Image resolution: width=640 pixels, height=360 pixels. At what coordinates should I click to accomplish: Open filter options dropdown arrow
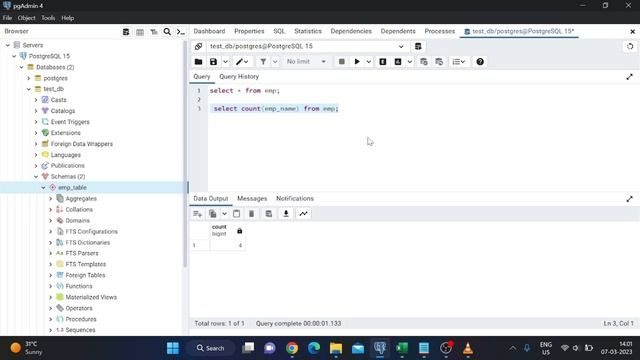pos(275,62)
